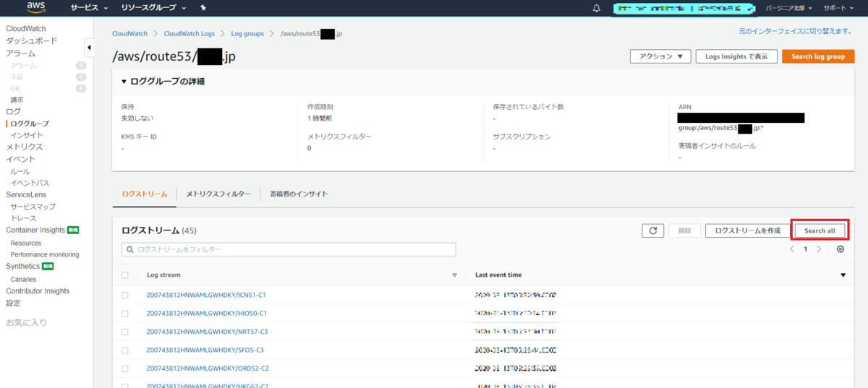Open Synthetics in the sidebar
The width and height of the screenshot is (868, 388).
click(x=23, y=267)
